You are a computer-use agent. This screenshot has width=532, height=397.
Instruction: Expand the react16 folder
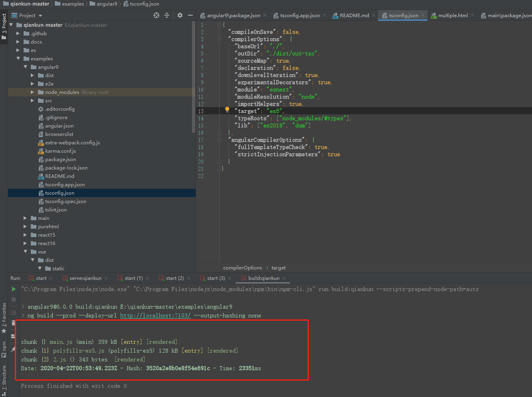pos(25,243)
